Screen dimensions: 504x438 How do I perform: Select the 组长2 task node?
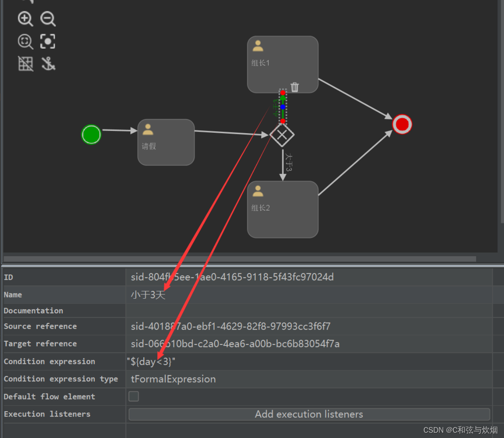click(x=283, y=209)
